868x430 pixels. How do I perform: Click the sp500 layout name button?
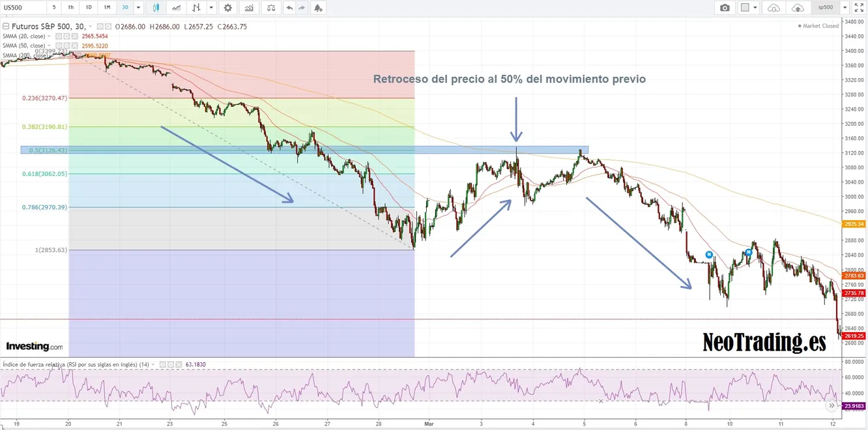[x=825, y=8]
